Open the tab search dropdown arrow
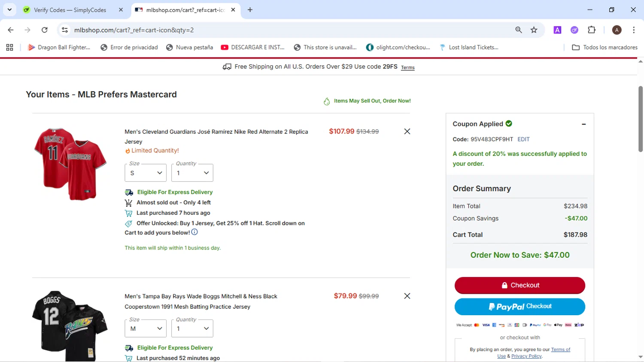The width and height of the screenshot is (644, 362). pyautogui.click(x=9, y=10)
